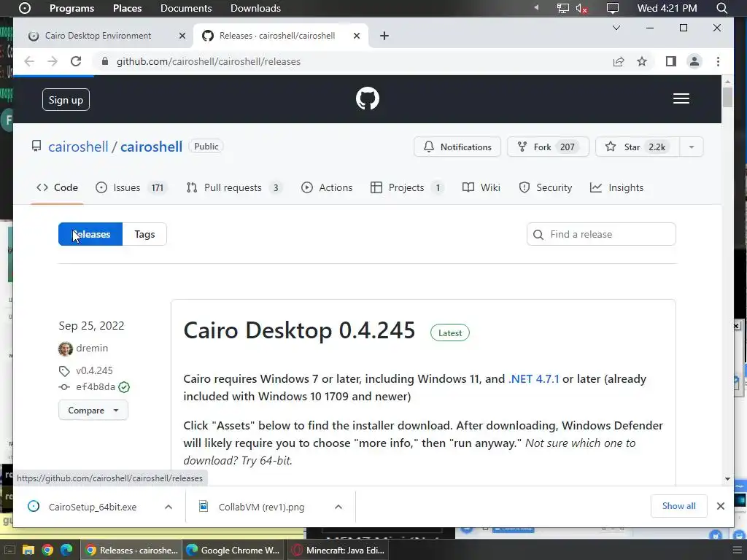Open Chrome three-dot menu
The width and height of the screenshot is (747, 560).
tap(718, 61)
